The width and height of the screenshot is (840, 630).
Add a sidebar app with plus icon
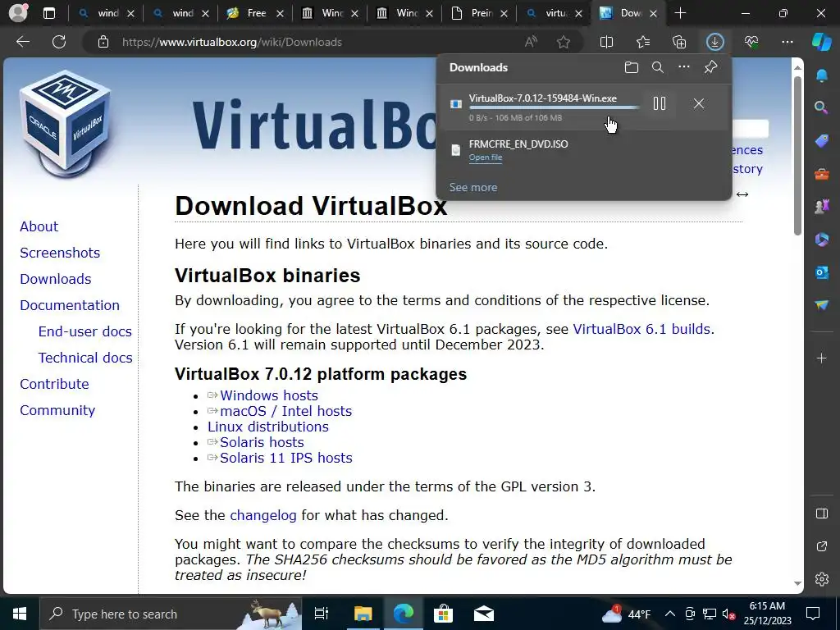(822, 358)
